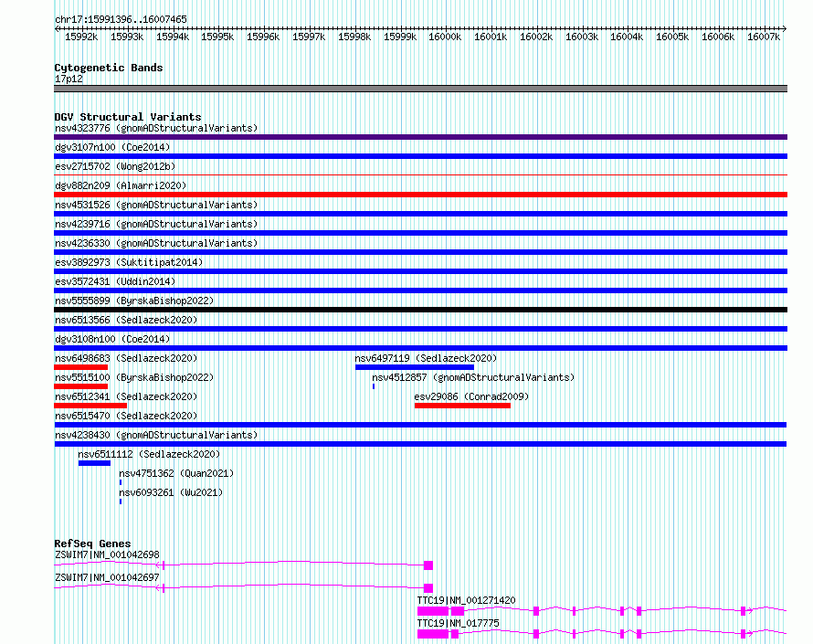The image size is (813, 644).
Task: Open nsv6497119 (Sedlazeck2020) variant
Action: tap(426, 358)
